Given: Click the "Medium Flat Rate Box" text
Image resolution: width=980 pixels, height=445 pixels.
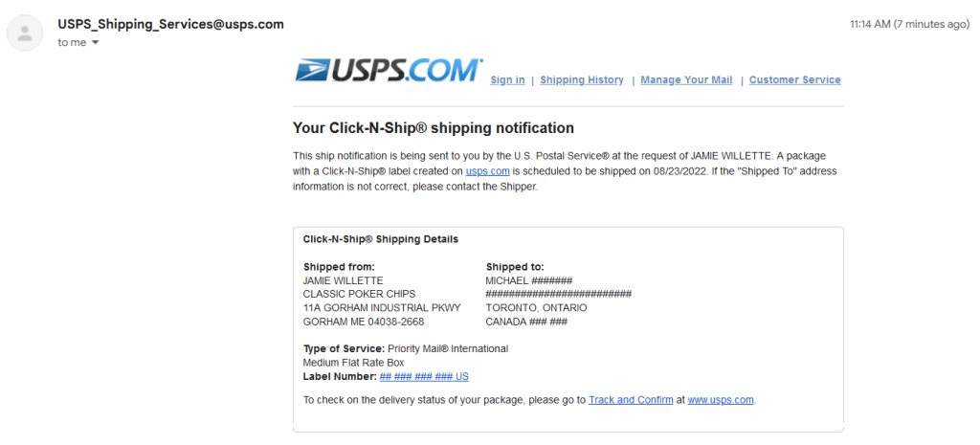Looking at the screenshot, I should pyautogui.click(x=353, y=363).
